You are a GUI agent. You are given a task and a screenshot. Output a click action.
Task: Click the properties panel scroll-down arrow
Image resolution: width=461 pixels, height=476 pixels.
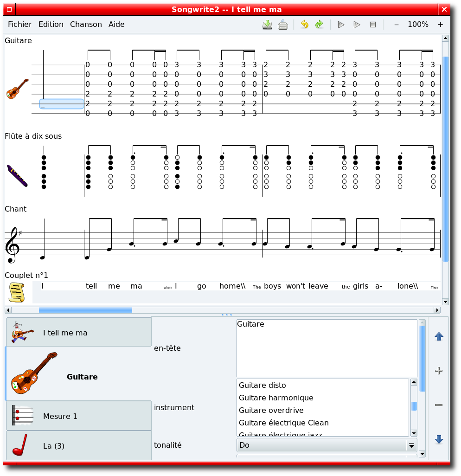pyautogui.click(x=422, y=454)
